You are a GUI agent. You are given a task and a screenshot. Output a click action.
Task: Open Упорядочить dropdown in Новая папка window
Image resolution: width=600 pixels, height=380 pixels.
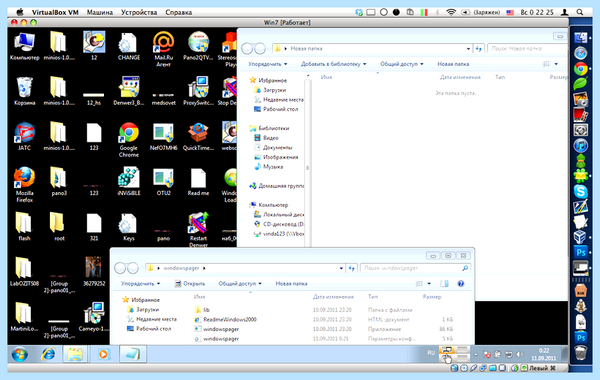click(x=267, y=64)
